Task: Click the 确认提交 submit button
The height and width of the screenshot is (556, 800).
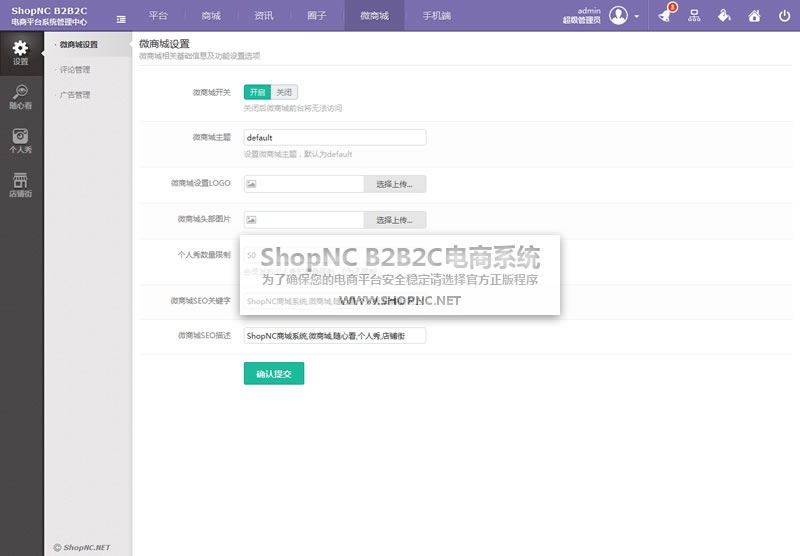Action: tap(274, 373)
